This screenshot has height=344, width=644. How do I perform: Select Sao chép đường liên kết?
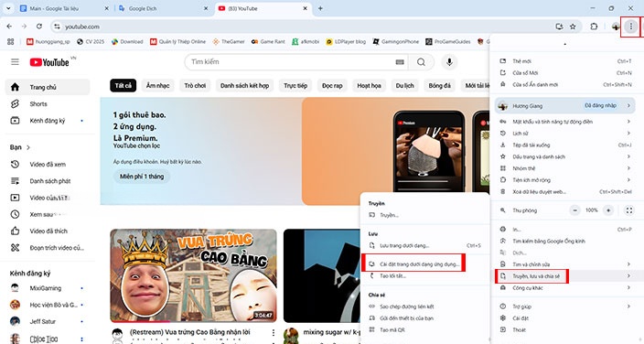pyautogui.click(x=424, y=306)
